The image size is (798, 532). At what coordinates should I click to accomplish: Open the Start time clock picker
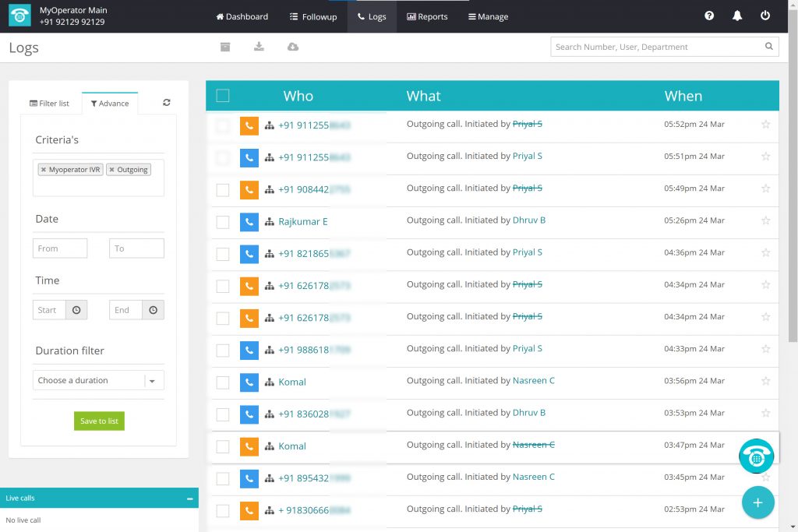tap(76, 309)
